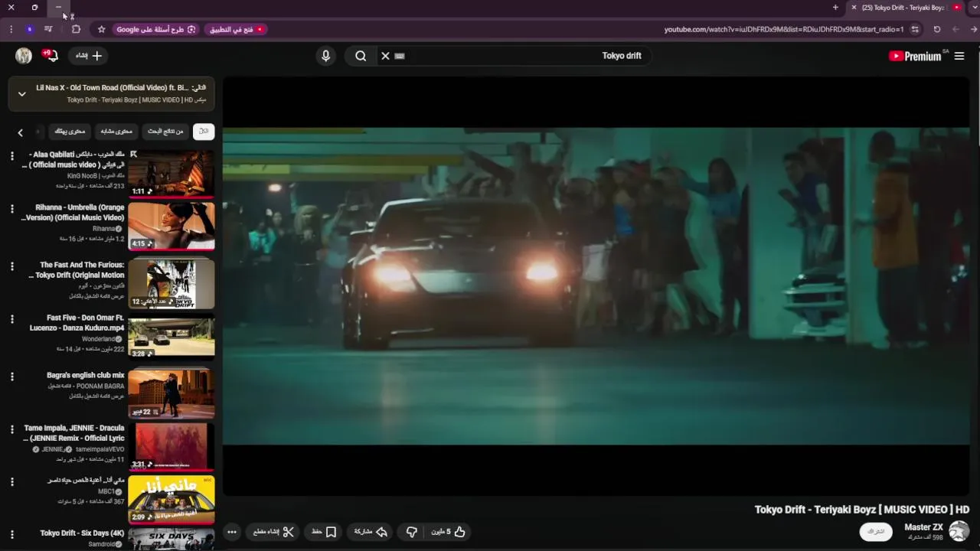980x551 pixels.
Task: Open the on-screen keyboard icon in search box
Action: pos(399,56)
